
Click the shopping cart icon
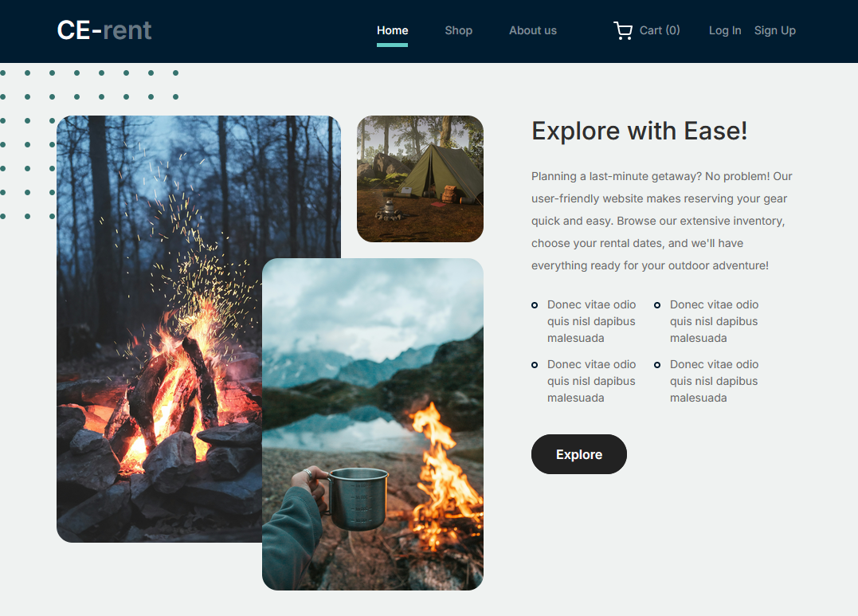pos(622,31)
